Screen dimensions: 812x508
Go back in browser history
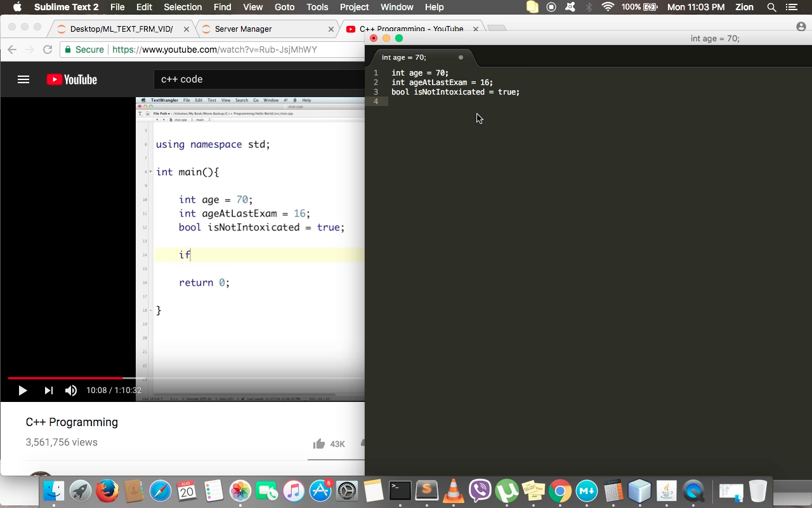[12, 50]
